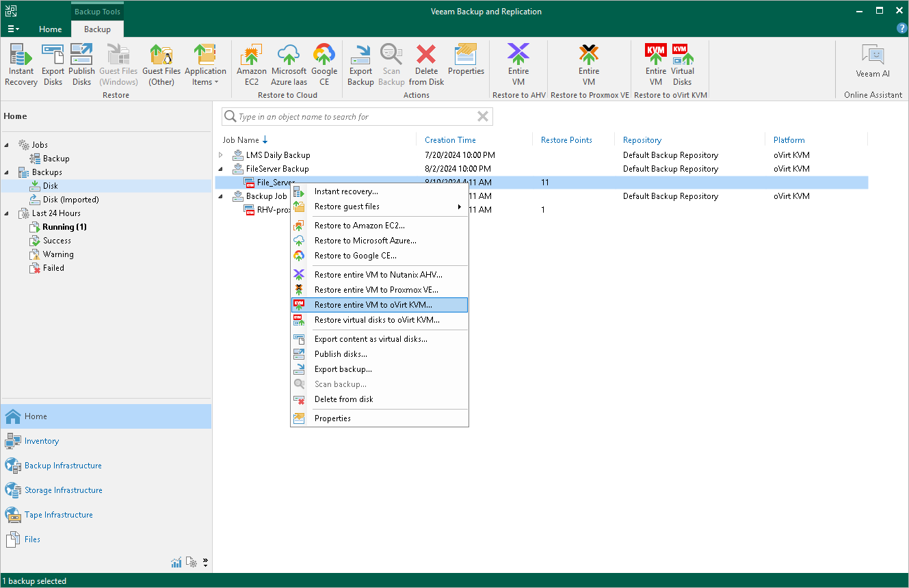This screenshot has height=588, width=909.
Task: Select Export Disks in the ribbon
Action: (53, 65)
